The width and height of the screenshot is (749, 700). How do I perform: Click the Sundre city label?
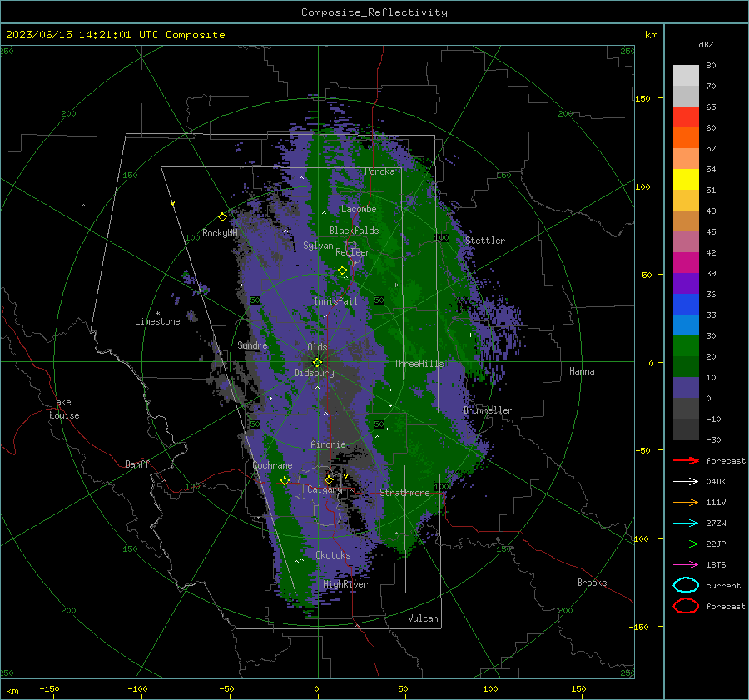[252, 345]
